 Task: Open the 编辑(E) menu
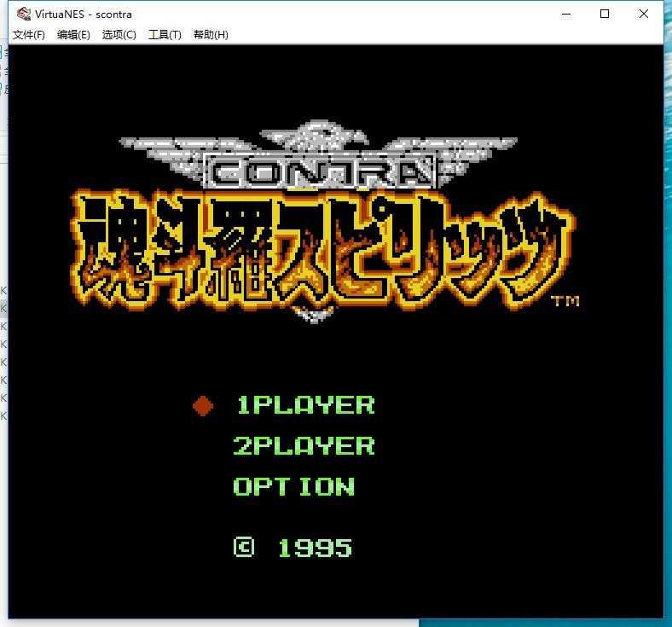pyautogui.click(x=73, y=35)
